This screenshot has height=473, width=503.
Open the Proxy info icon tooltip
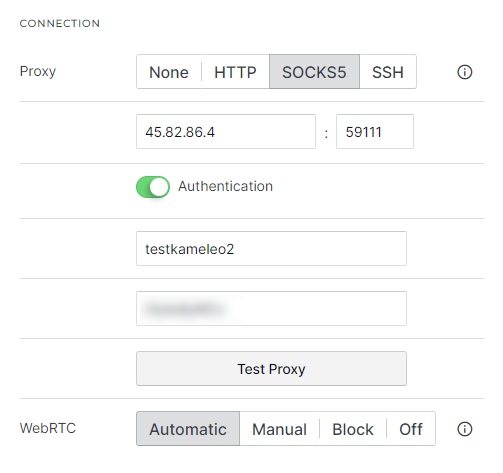[464, 72]
